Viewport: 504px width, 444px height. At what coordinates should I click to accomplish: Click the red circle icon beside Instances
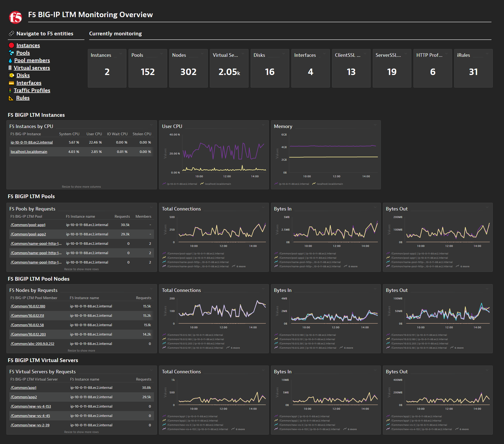[x=11, y=45]
